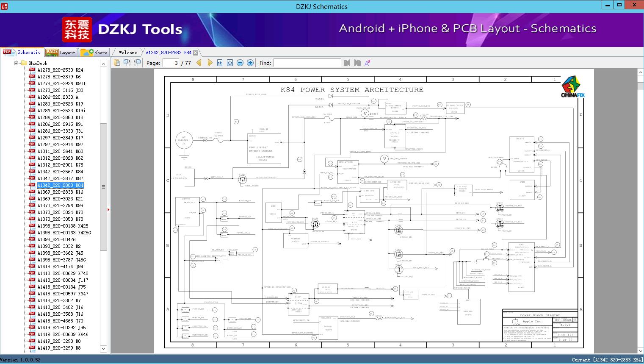Click the find previous icon
This screenshot has height=364, width=644.
(x=347, y=63)
